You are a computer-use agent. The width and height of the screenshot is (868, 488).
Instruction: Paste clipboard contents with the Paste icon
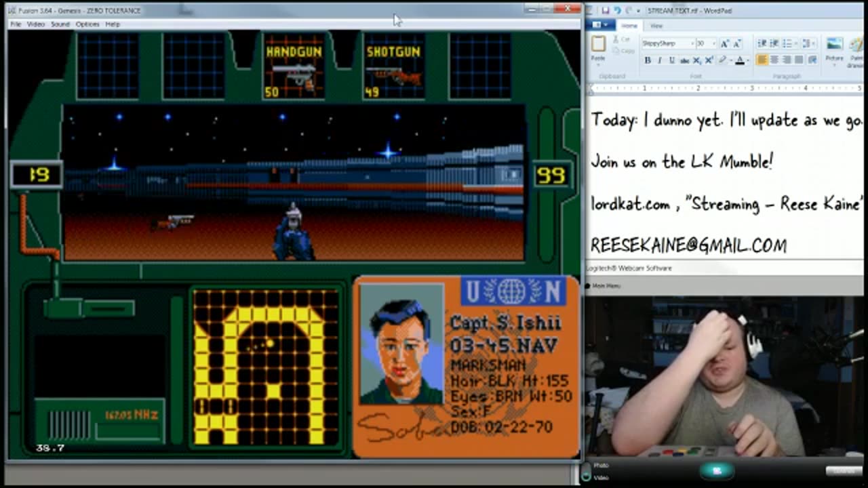pos(598,44)
